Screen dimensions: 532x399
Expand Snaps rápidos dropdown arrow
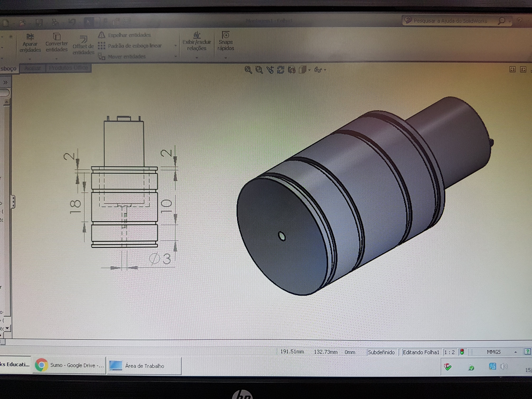click(x=226, y=58)
